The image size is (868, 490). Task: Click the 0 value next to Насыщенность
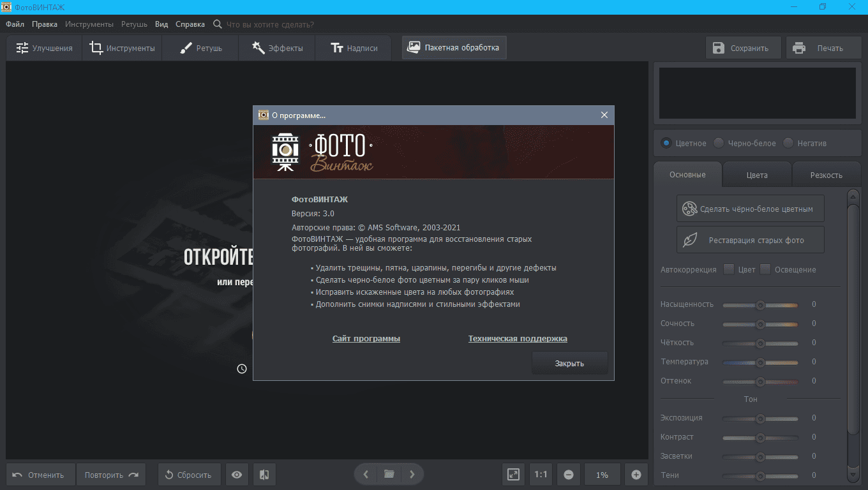tap(814, 305)
